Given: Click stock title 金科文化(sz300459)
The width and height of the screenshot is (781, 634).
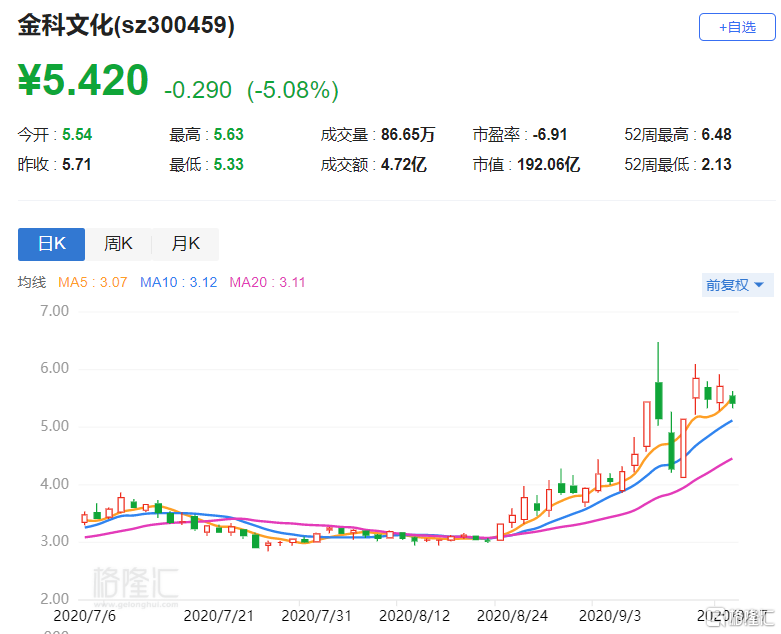Looking at the screenshot, I should click(126, 25).
